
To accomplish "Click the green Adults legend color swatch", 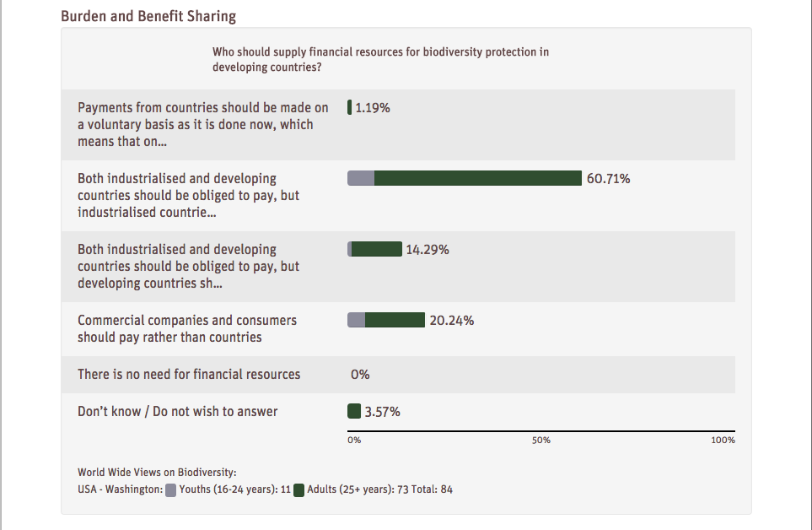I will [x=298, y=489].
